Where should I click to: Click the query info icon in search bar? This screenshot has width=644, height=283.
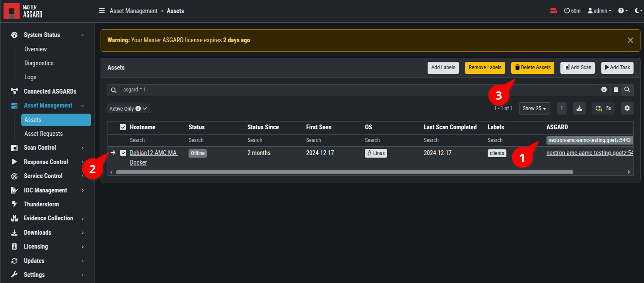click(x=604, y=90)
